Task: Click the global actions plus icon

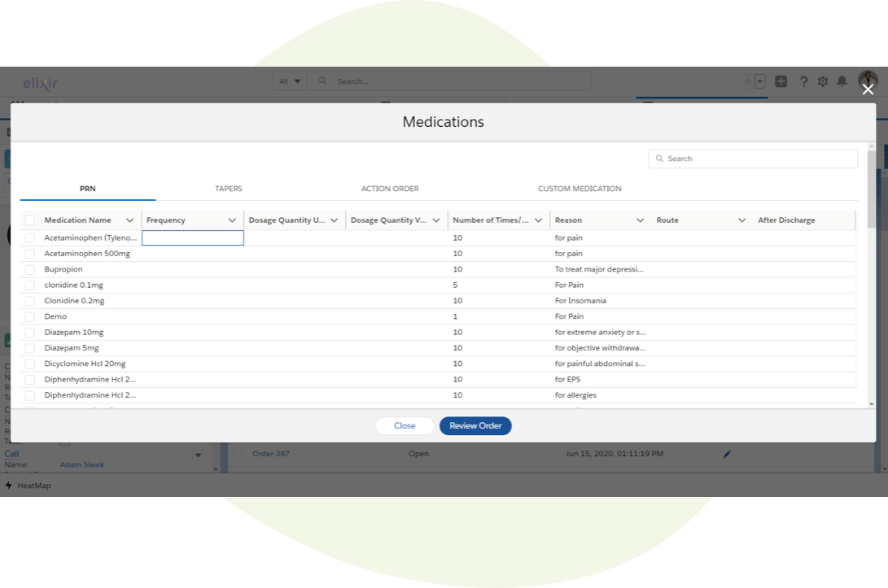Action: [781, 81]
